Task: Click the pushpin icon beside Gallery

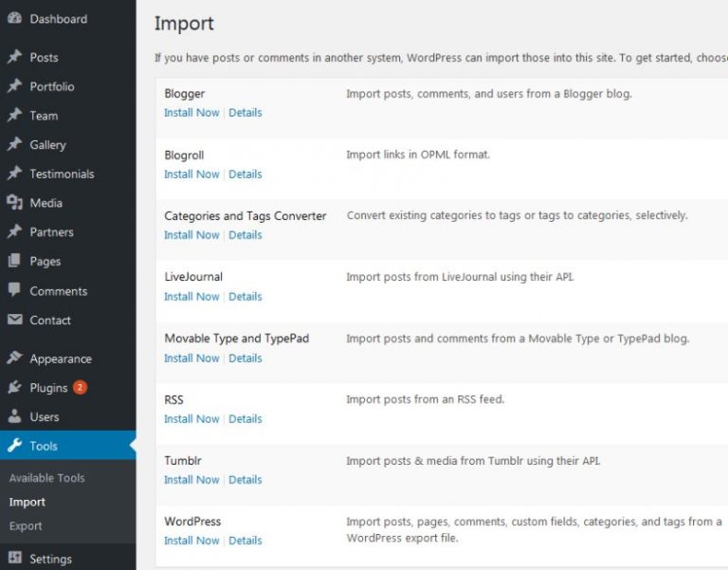Action: [x=14, y=144]
